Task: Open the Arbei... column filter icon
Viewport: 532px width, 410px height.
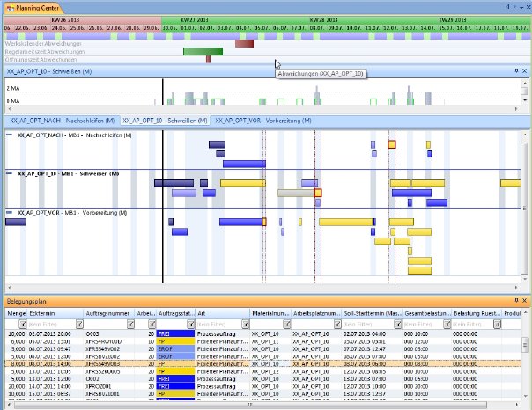Action: [152, 325]
